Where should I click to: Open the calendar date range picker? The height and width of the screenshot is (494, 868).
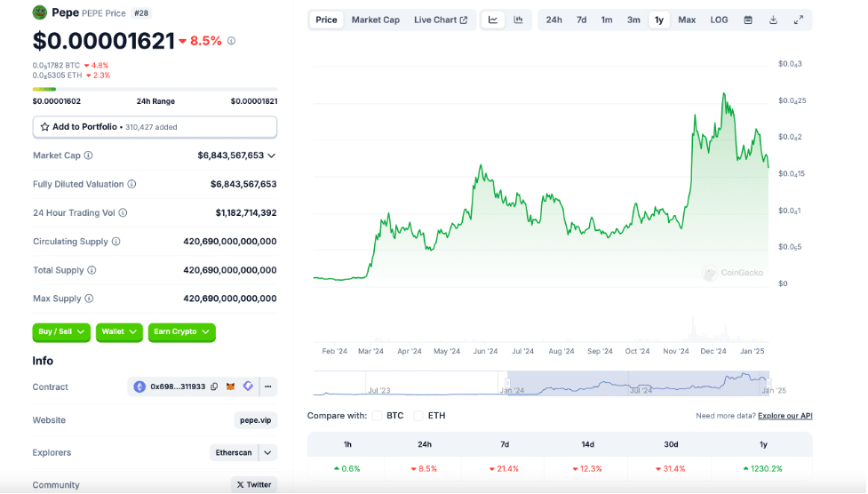[748, 20]
